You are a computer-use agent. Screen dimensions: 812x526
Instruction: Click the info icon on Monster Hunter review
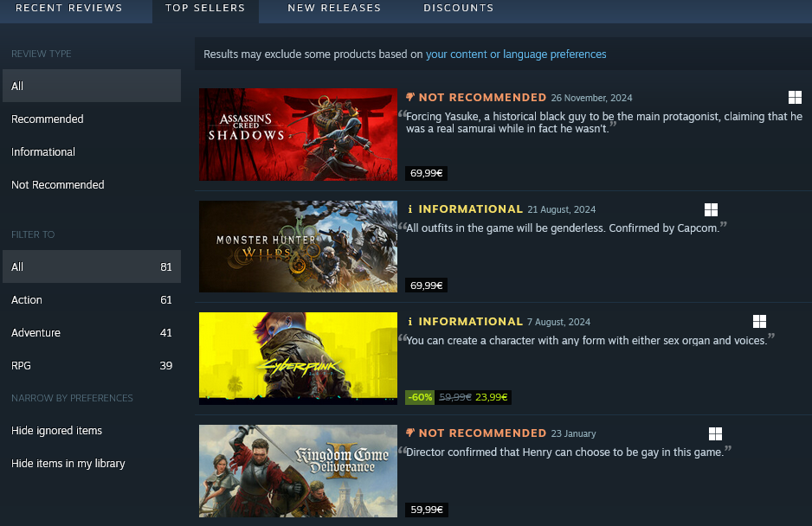click(410, 209)
